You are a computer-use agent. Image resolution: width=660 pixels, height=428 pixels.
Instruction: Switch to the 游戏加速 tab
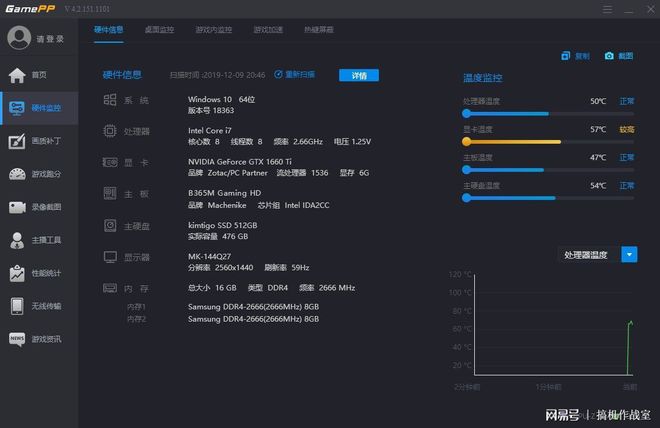pyautogui.click(x=268, y=29)
